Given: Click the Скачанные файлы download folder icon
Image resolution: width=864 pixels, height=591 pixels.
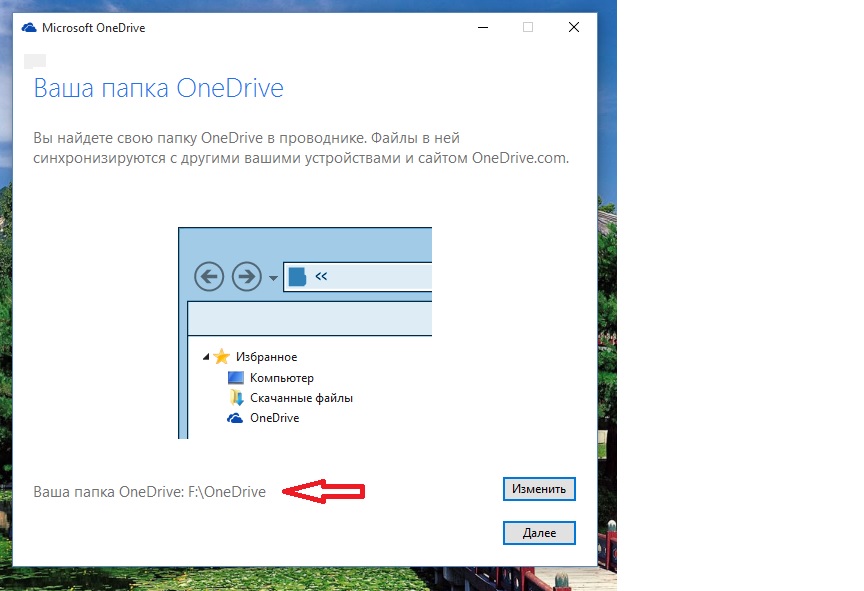Looking at the screenshot, I should coord(236,397).
